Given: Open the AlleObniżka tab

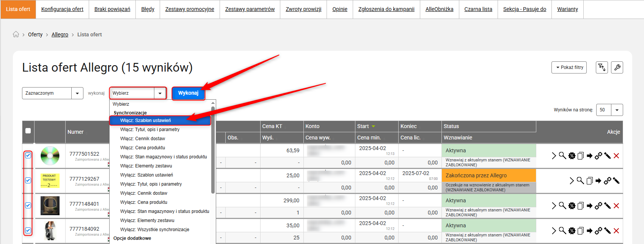Looking at the screenshot, I should pyautogui.click(x=439, y=9).
